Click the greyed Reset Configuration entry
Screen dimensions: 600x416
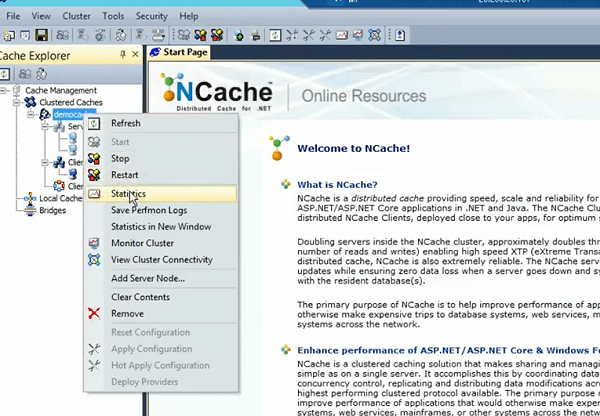click(161, 332)
